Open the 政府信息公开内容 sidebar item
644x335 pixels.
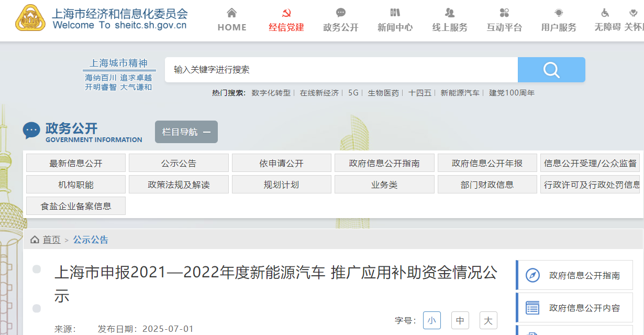574,308
